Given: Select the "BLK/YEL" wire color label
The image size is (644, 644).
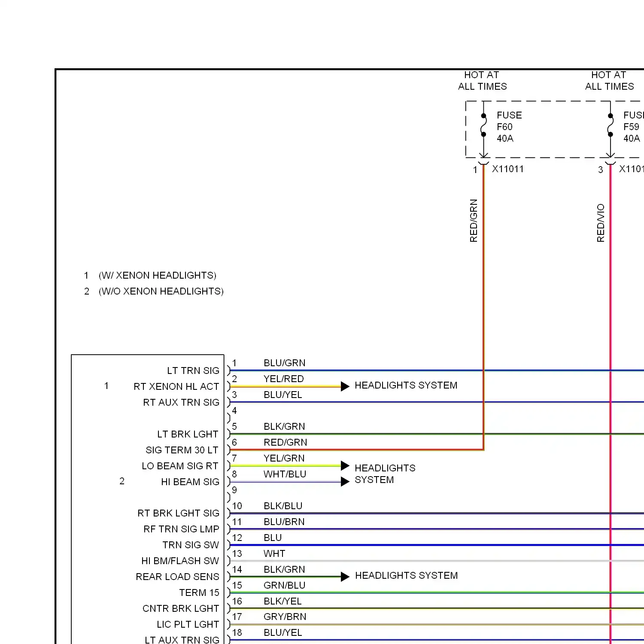Looking at the screenshot, I should pyautogui.click(x=283, y=601).
